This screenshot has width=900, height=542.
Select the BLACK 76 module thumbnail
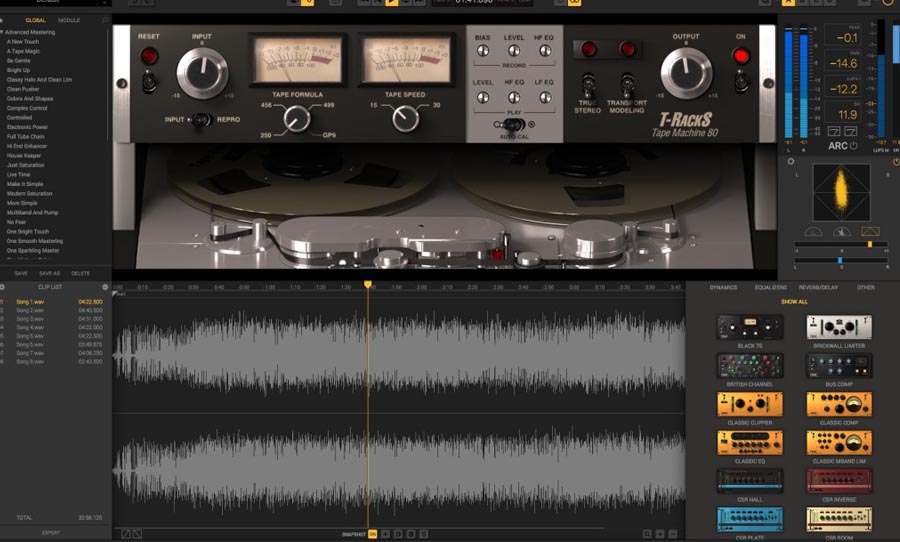click(750, 327)
